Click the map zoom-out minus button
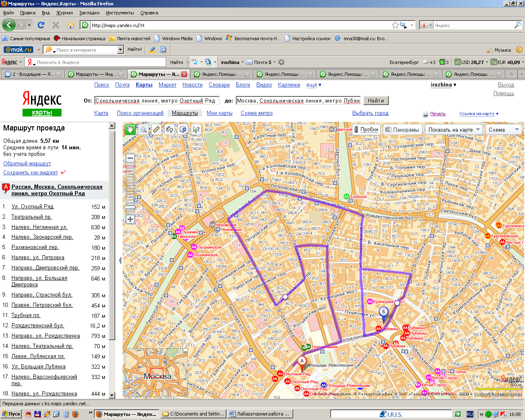This screenshot has height=420, width=525. click(x=130, y=158)
